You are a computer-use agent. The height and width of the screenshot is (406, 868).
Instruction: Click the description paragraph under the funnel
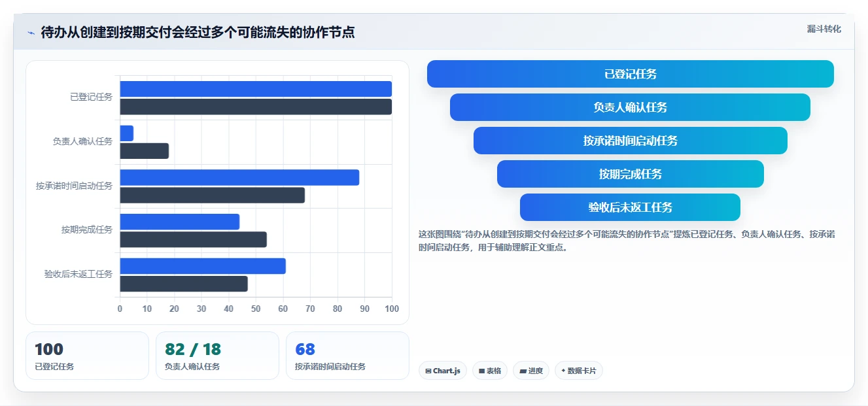coord(627,241)
